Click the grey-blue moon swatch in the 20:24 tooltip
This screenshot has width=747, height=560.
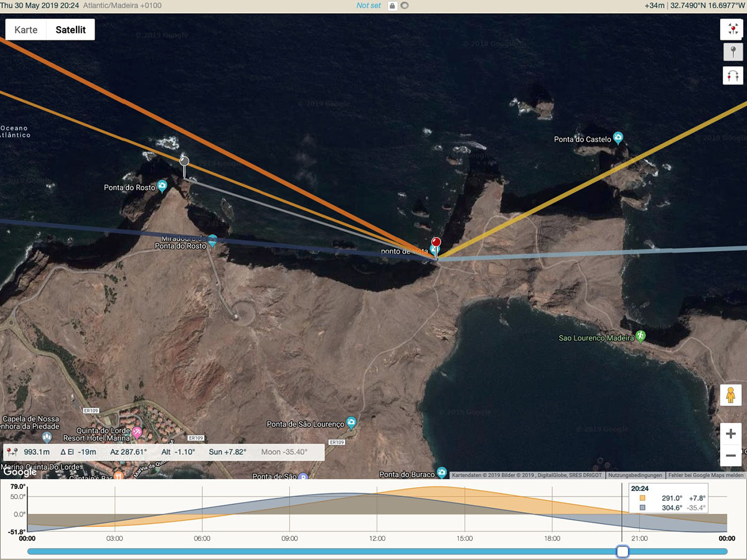point(642,508)
